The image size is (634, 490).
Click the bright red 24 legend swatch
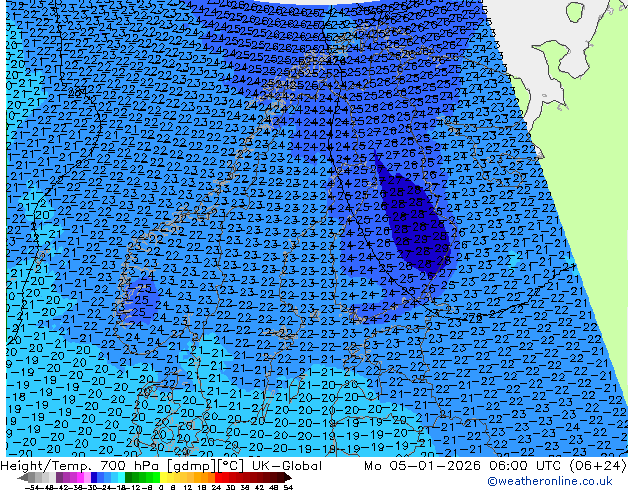218,478
